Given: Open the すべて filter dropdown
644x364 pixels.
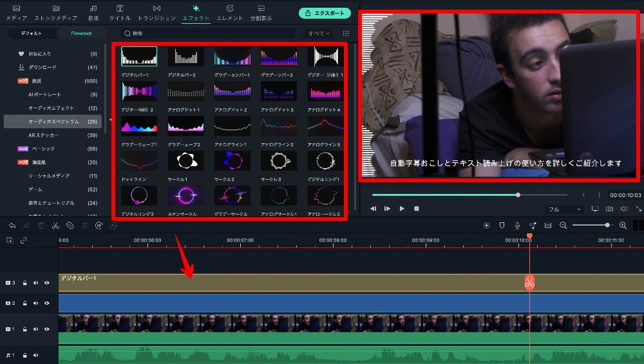Looking at the screenshot, I should (319, 34).
